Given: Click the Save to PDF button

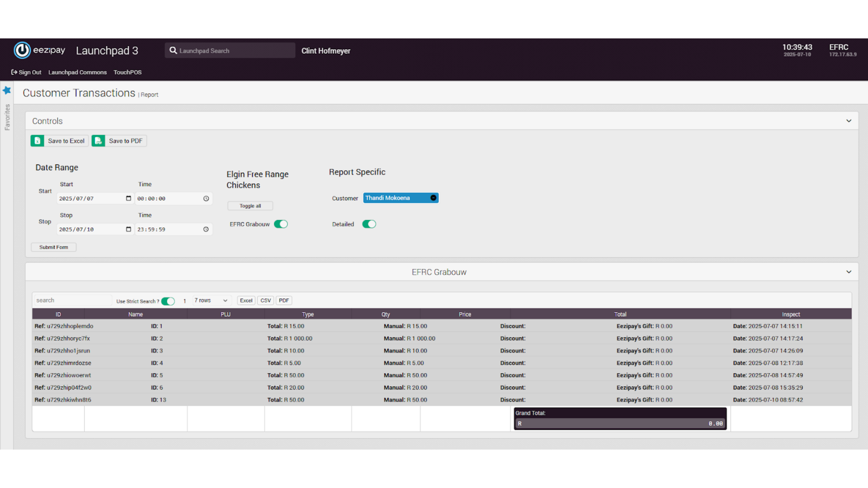Looking at the screenshot, I should coord(119,141).
